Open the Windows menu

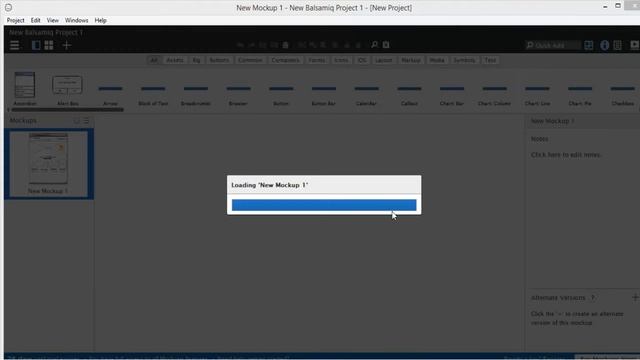(76, 20)
